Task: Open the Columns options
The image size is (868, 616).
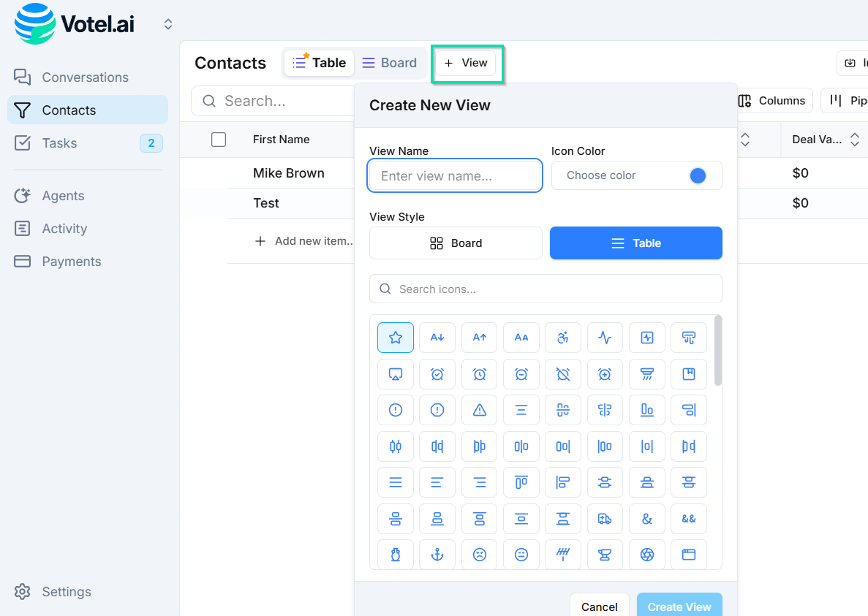Action: point(773,100)
